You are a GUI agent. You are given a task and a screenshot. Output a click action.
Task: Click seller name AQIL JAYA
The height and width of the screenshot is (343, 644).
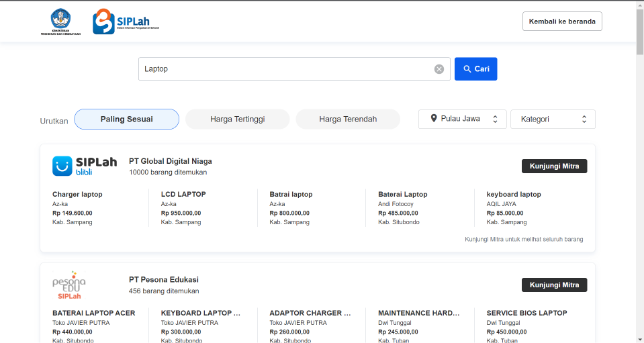tap(502, 204)
